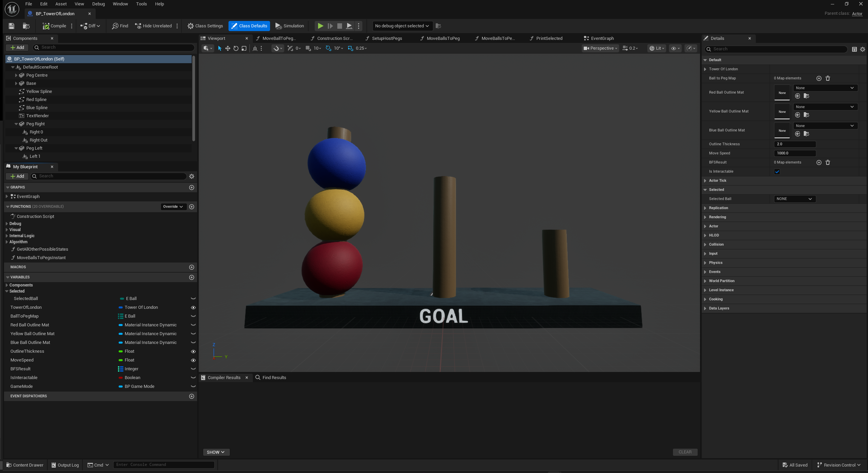Add element to Ball to Peg Map
This screenshot has height=473, width=868.
[819, 78]
